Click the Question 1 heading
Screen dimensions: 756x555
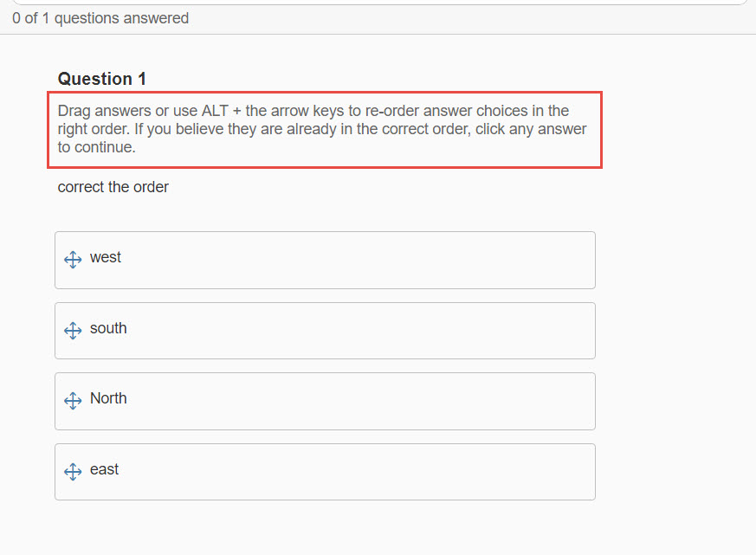[101, 79]
